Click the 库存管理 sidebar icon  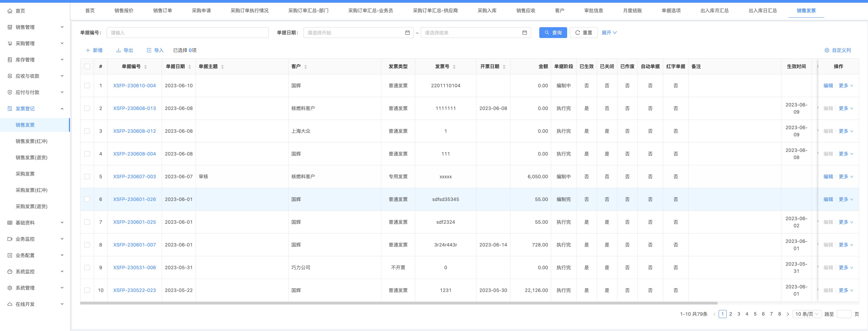point(10,60)
